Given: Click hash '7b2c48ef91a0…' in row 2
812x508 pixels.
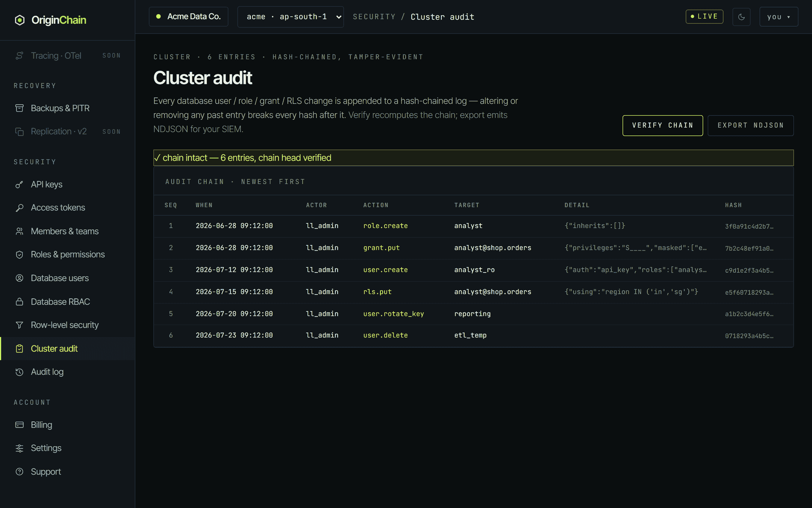Looking at the screenshot, I should point(749,248).
